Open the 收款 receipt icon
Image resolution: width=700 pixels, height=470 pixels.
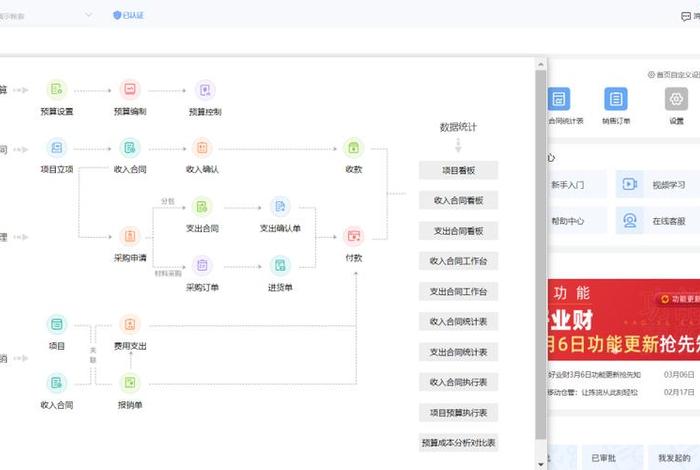pyautogui.click(x=354, y=148)
